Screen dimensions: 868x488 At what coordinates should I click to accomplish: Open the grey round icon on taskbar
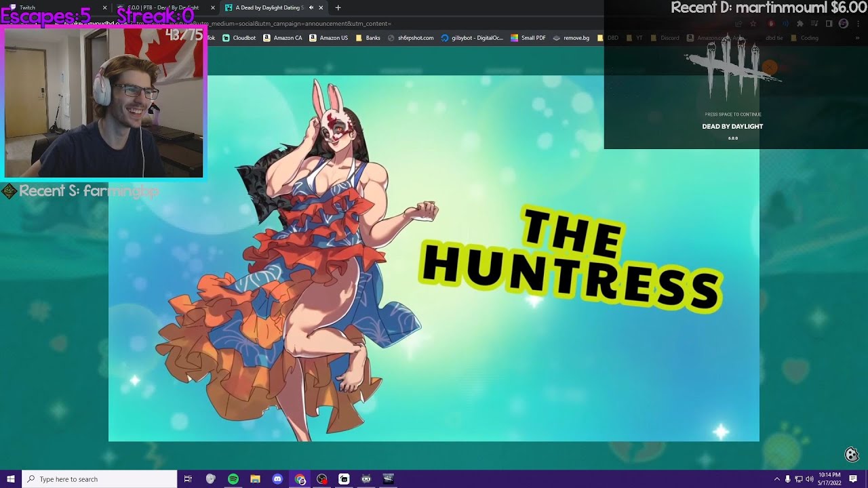click(210, 479)
